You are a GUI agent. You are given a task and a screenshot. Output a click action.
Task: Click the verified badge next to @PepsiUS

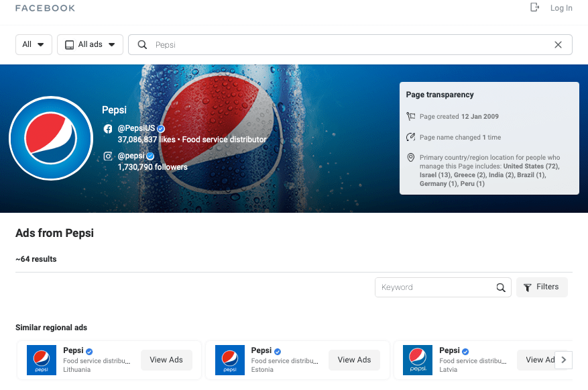point(161,129)
